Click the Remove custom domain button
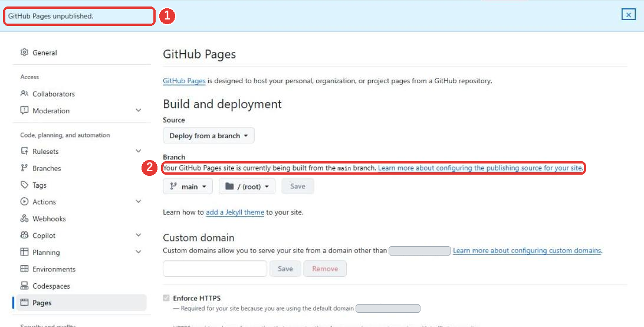 coord(325,269)
